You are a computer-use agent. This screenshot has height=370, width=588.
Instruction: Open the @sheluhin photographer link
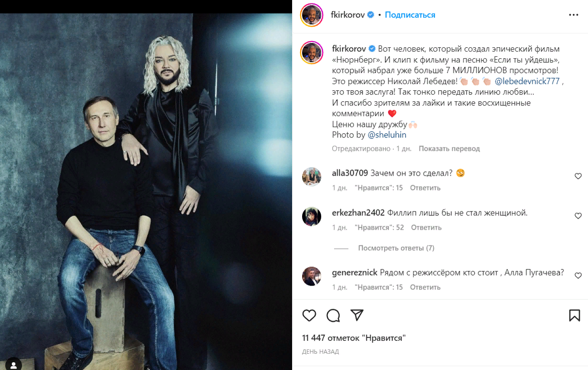[x=387, y=135]
